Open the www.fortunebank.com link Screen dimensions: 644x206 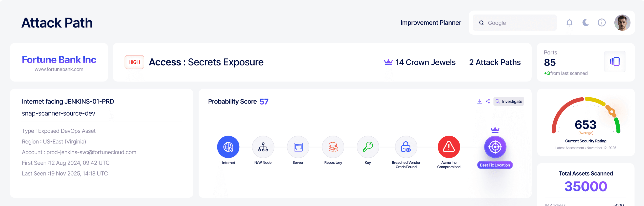point(59,69)
